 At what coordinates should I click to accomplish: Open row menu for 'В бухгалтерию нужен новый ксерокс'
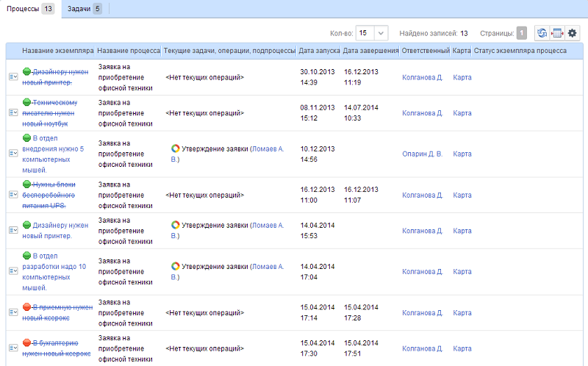pyautogui.click(x=13, y=348)
